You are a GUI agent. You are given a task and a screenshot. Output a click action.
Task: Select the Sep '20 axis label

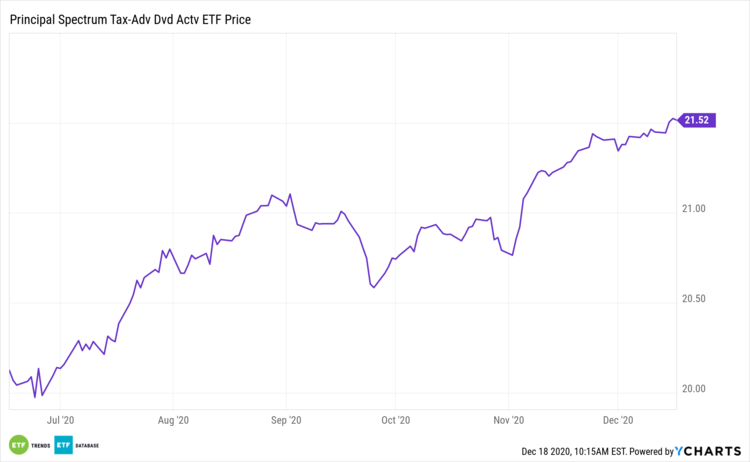[x=285, y=420]
